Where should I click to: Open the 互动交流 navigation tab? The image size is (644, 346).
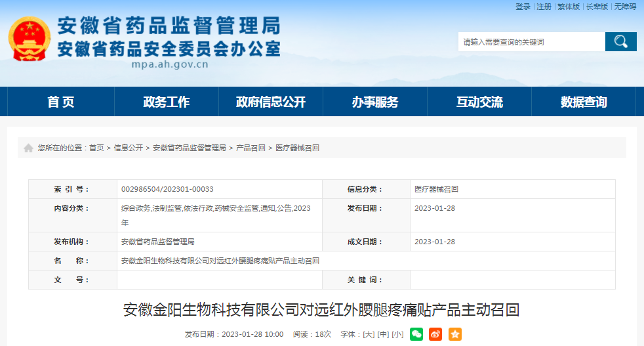(479, 102)
